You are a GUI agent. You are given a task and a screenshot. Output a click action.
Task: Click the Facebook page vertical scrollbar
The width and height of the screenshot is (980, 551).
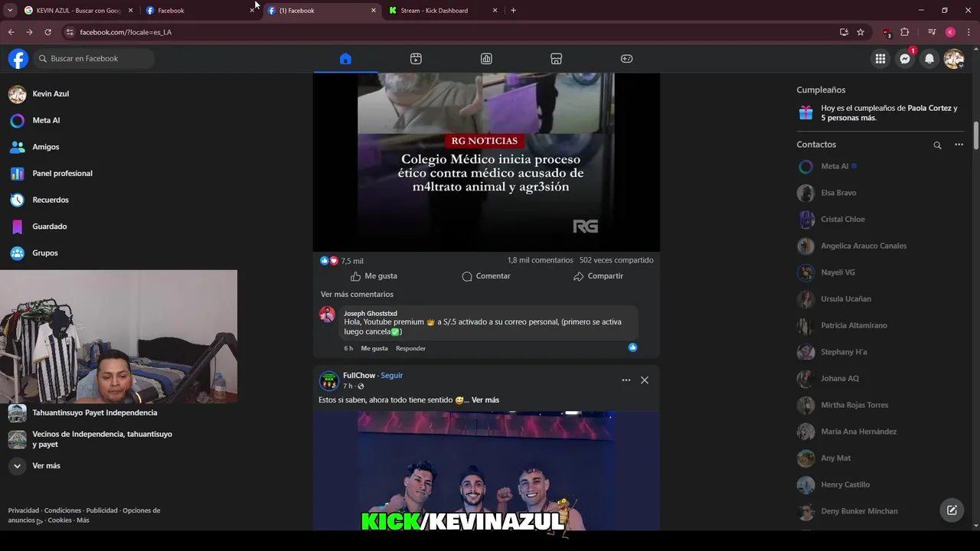(x=976, y=136)
